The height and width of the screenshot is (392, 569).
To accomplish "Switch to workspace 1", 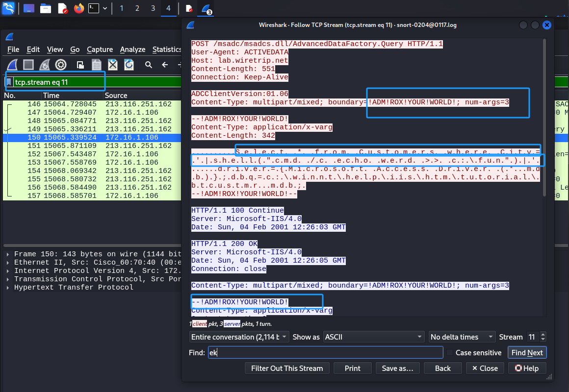I will [x=122, y=8].
